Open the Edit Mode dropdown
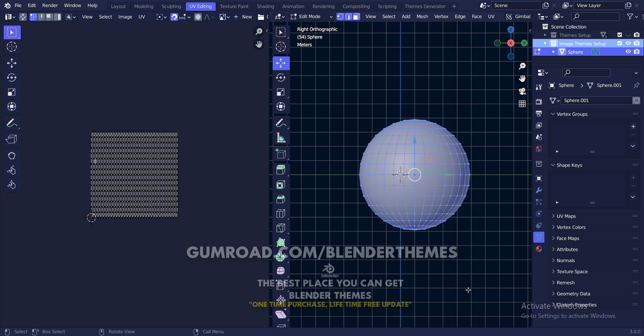Screen dimensions: 644x336 tap(311, 17)
